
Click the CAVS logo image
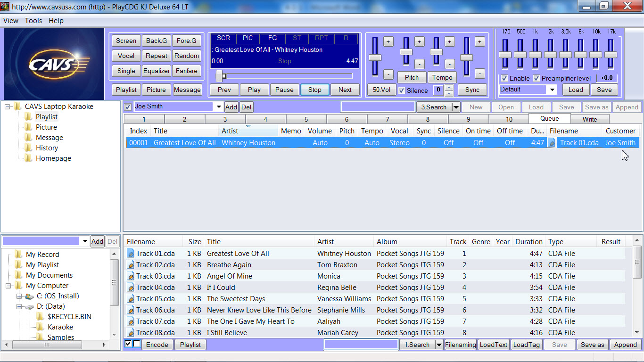tap(54, 64)
